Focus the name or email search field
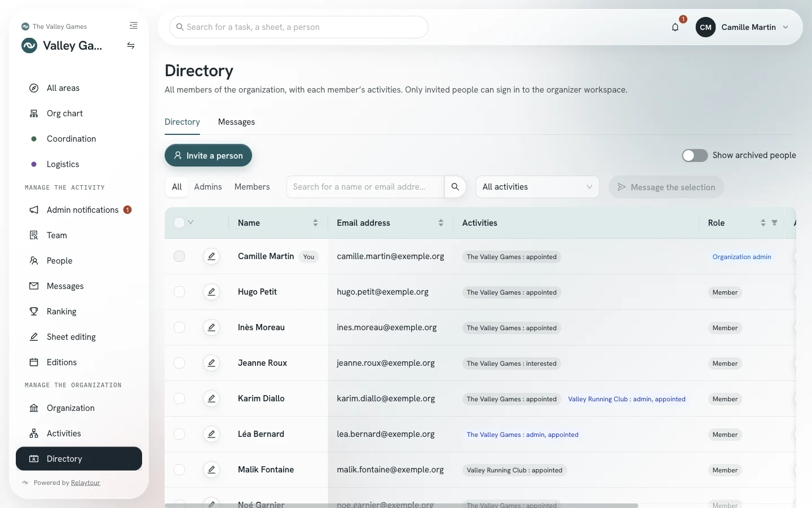The height and width of the screenshot is (508, 812). click(x=365, y=187)
